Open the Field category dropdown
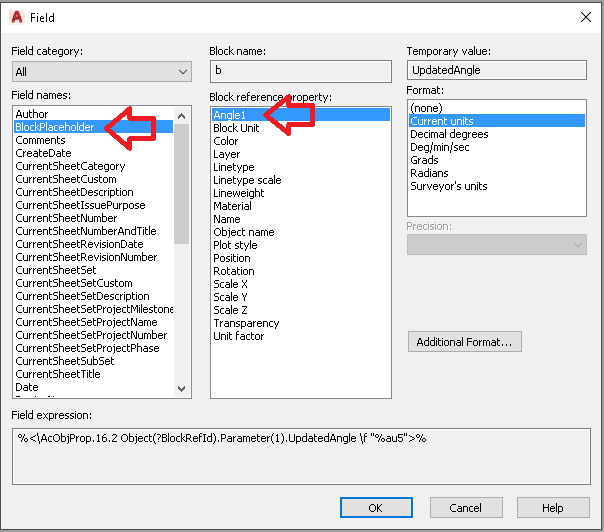 pyautogui.click(x=102, y=72)
